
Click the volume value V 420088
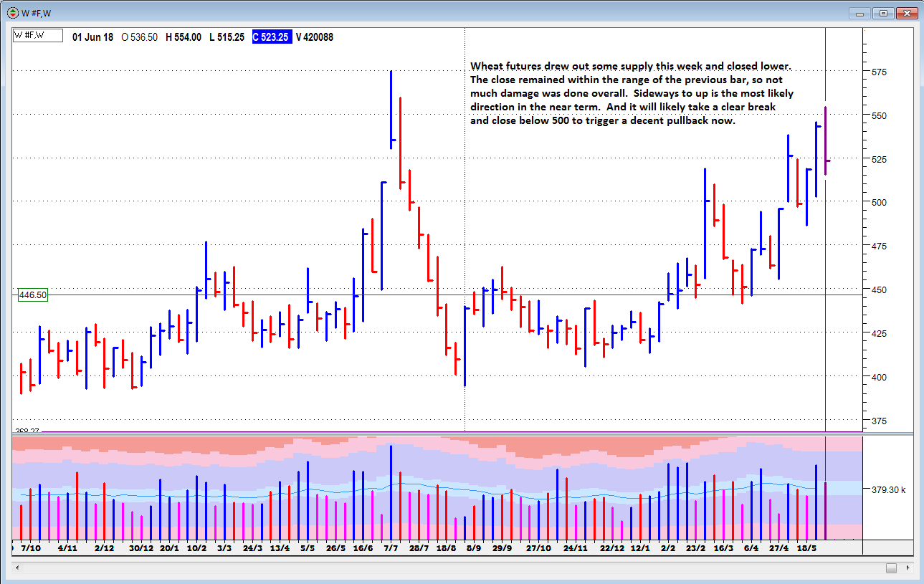(x=315, y=37)
